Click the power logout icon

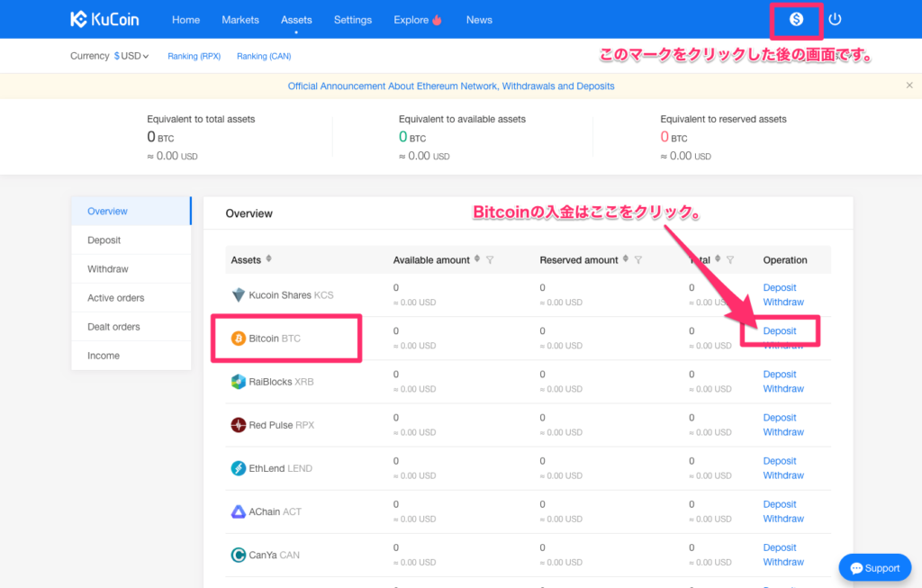coord(835,20)
